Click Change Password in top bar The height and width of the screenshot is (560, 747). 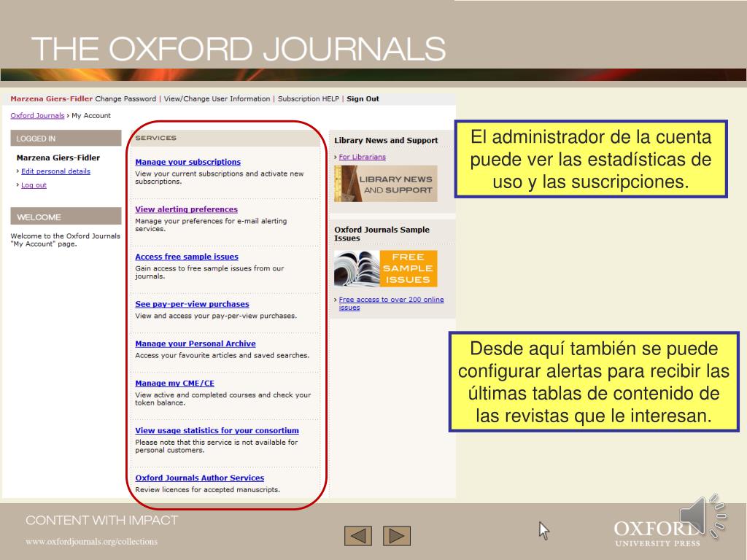125,98
